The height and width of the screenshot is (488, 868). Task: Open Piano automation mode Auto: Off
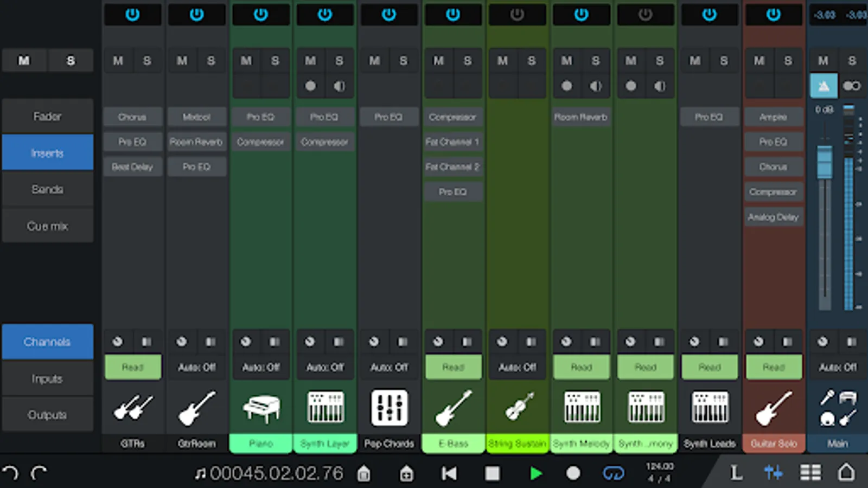(x=261, y=367)
